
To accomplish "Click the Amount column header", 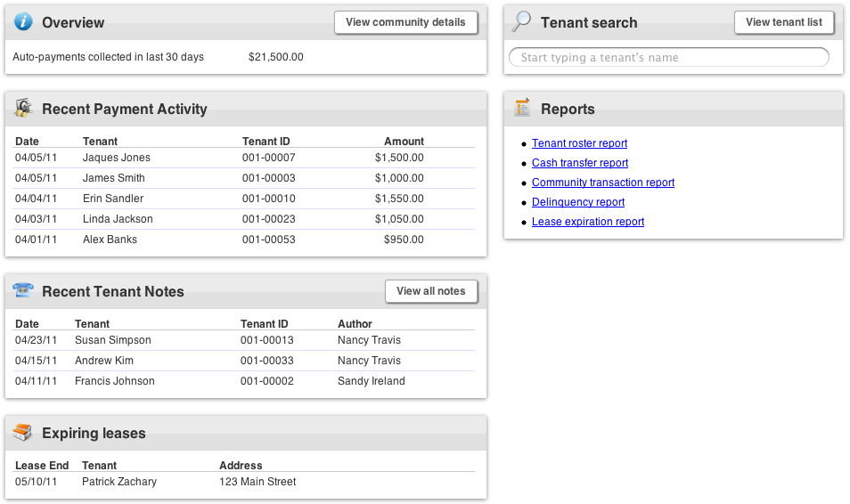I will [x=405, y=142].
